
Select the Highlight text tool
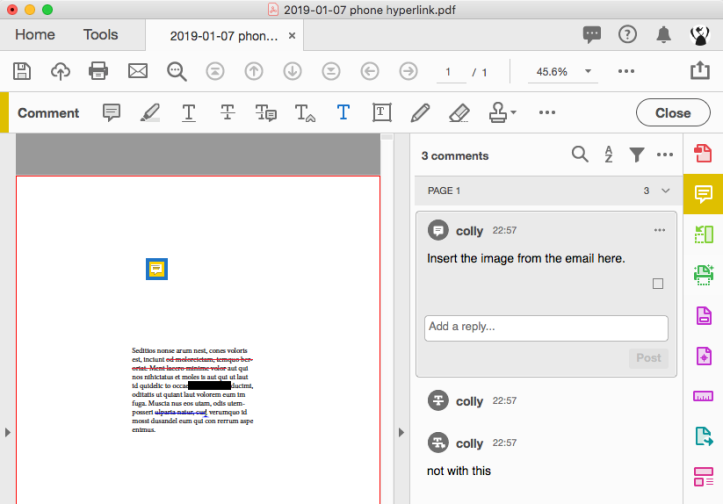click(x=150, y=113)
